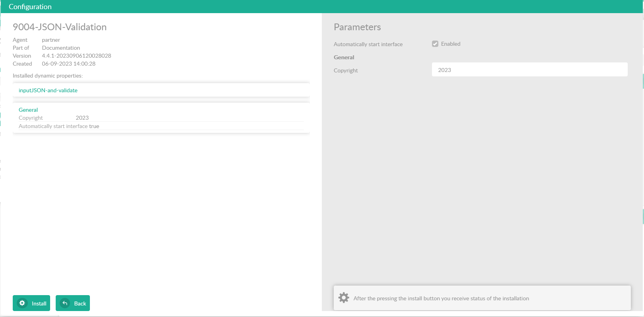Screen dimensions: 644x317
Task: Expand the General section in installed properties
Action: [x=28, y=110]
